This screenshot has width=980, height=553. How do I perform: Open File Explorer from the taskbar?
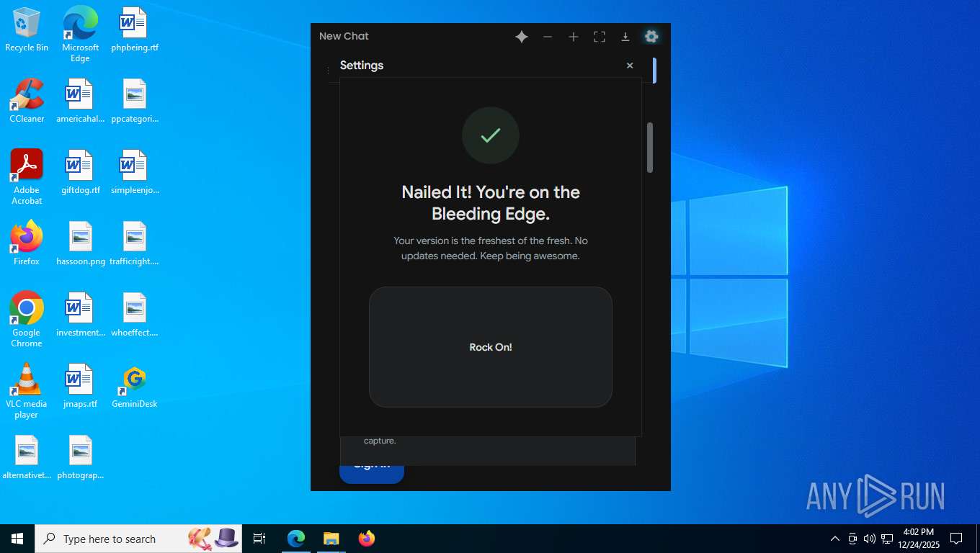coord(331,539)
